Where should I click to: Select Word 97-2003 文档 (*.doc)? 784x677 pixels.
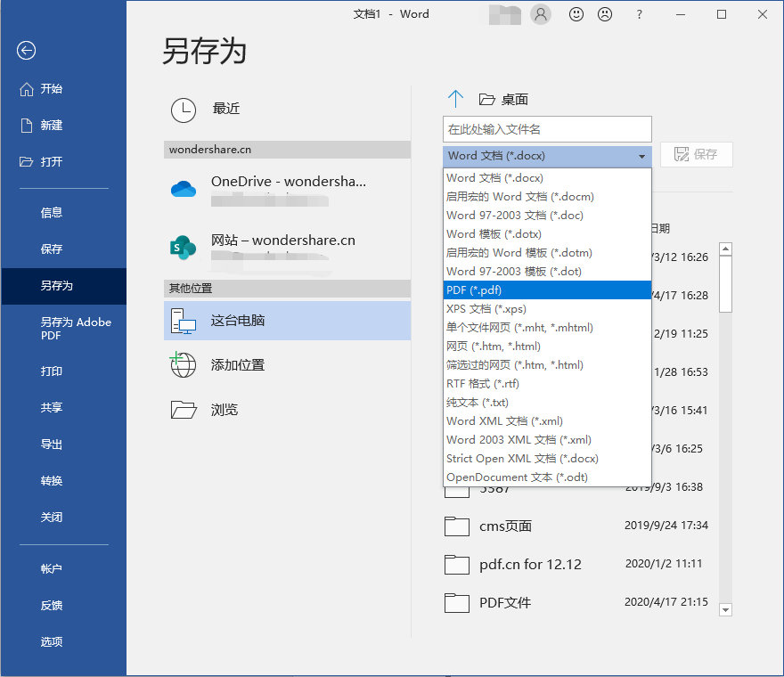coord(547,216)
